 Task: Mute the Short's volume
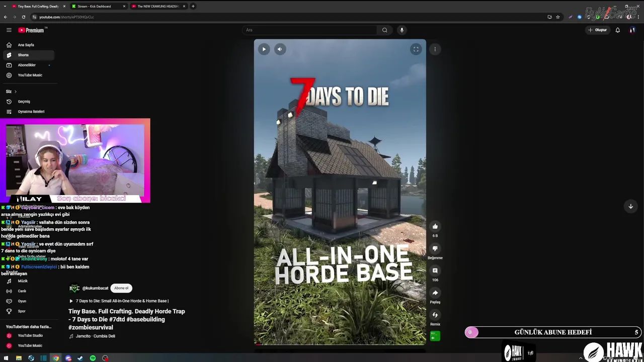tap(280, 49)
